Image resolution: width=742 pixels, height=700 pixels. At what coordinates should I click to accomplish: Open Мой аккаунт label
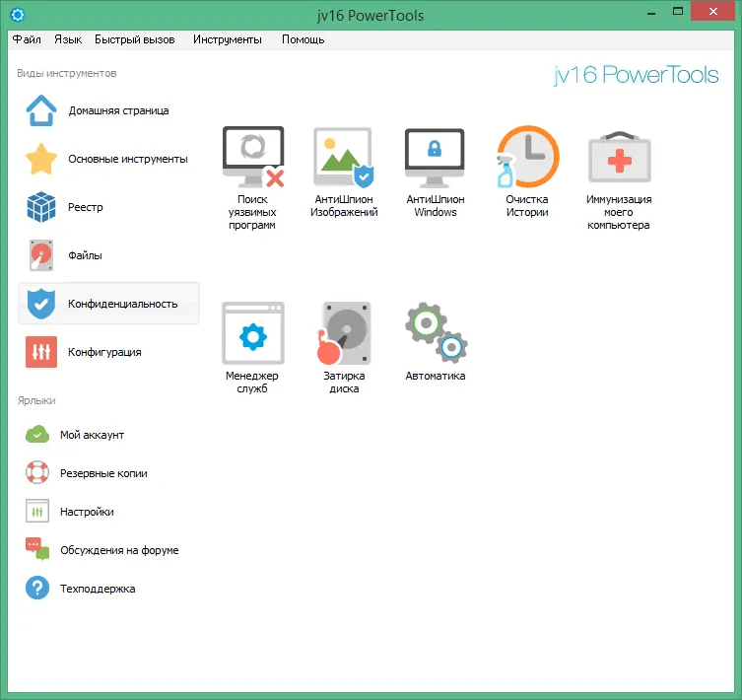coord(92,435)
